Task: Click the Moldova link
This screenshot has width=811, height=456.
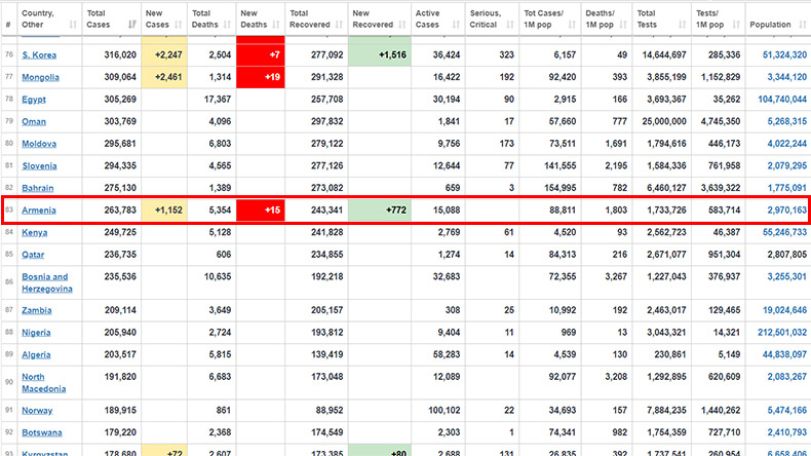Action: pos(39,144)
